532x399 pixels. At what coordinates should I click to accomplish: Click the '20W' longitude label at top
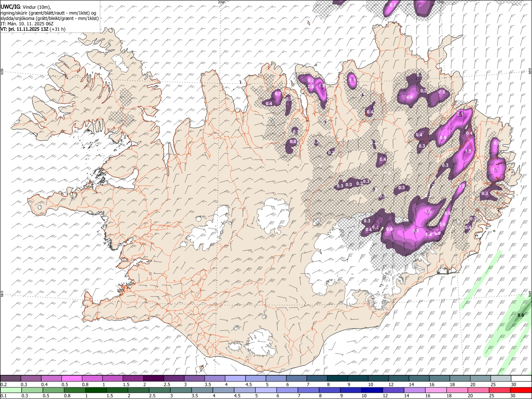[221, 2]
